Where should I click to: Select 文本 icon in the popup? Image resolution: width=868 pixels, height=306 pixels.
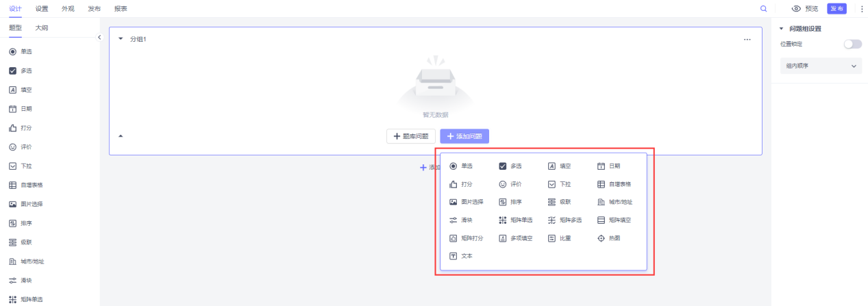453,256
